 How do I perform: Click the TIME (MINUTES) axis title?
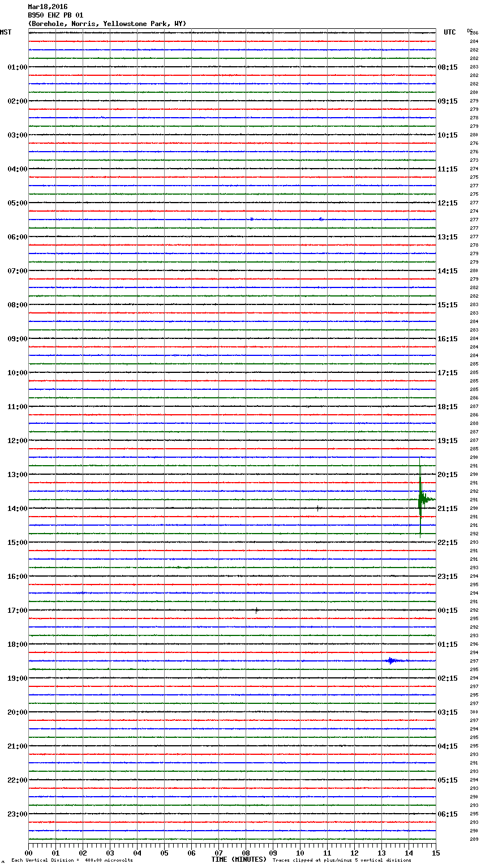coord(239,860)
